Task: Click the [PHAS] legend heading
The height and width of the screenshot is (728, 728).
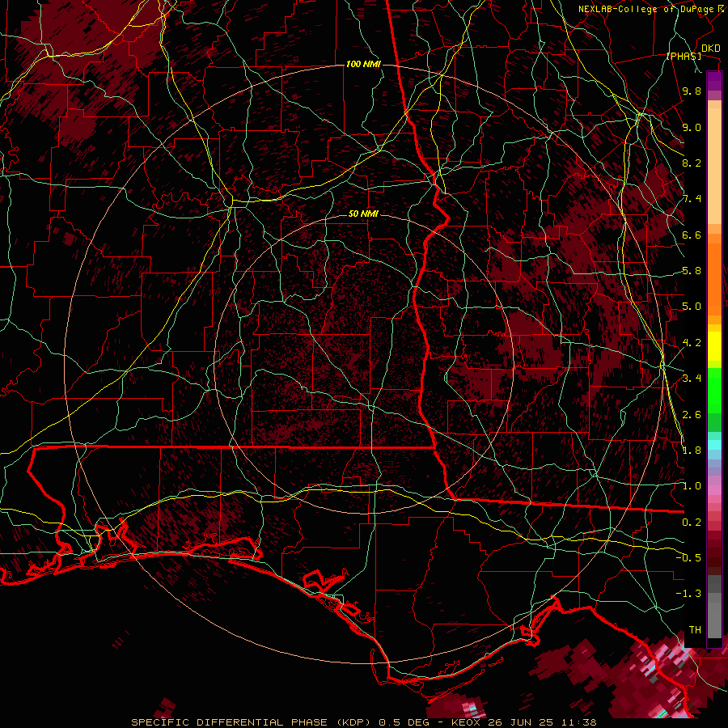Action: tap(684, 56)
